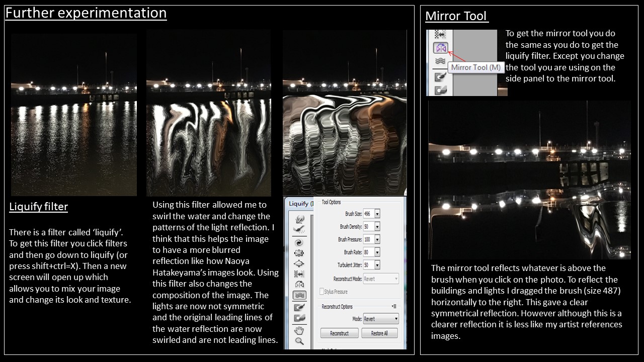
Task: Click highlighted purple Mirror tool icon
Action: [x=441, y=48]
